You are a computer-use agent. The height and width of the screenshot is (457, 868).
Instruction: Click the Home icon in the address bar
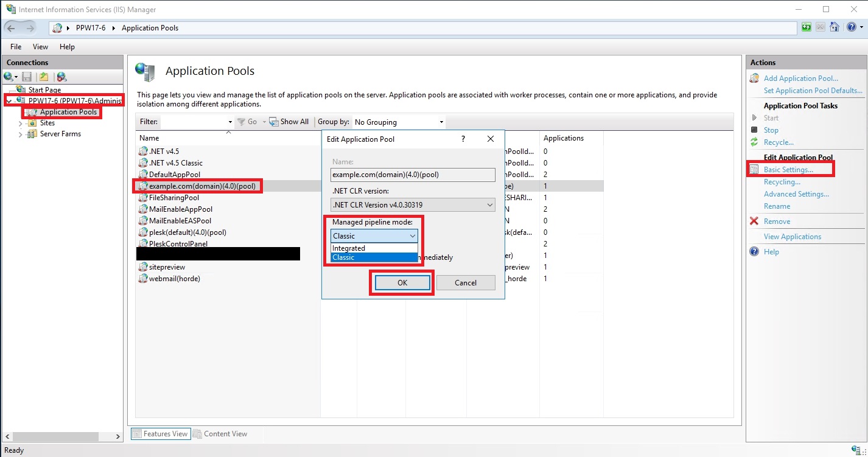[x=834, y=27]
